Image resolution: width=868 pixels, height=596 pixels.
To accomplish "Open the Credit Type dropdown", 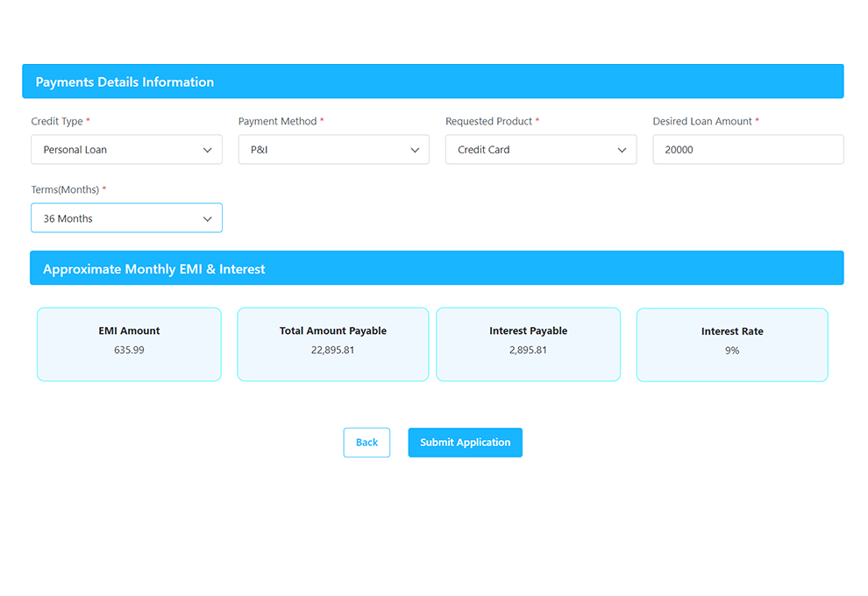I will (x=126, y=149).
